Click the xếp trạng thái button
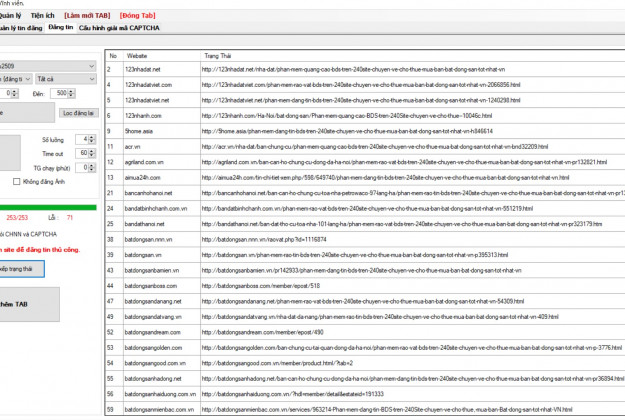Viewport: 625px width, 420px height. coord(22,269)
